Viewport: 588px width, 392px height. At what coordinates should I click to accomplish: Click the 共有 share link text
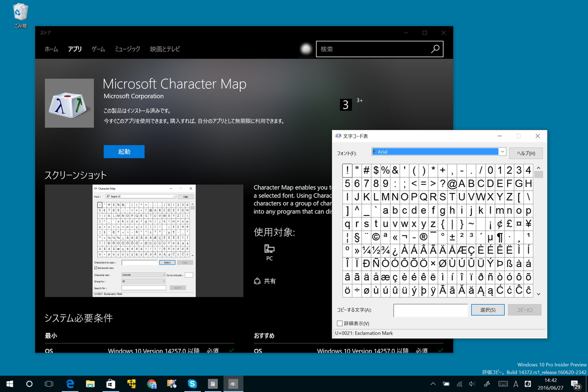pos(270,281)
